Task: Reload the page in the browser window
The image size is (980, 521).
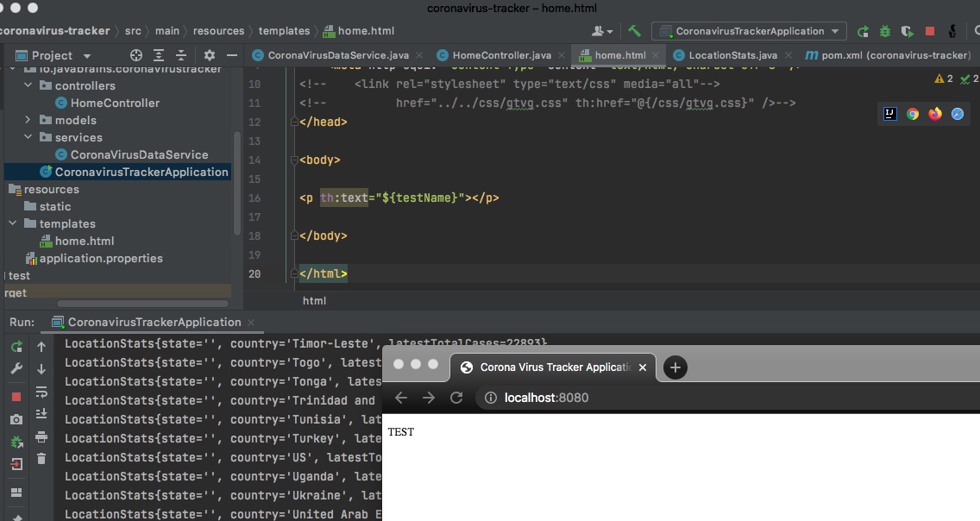Action: point(457,398)
